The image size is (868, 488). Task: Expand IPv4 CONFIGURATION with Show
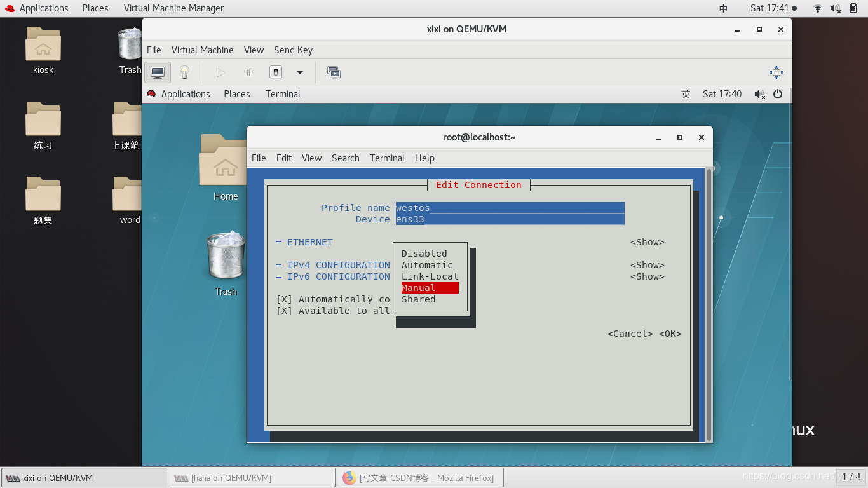647,265
